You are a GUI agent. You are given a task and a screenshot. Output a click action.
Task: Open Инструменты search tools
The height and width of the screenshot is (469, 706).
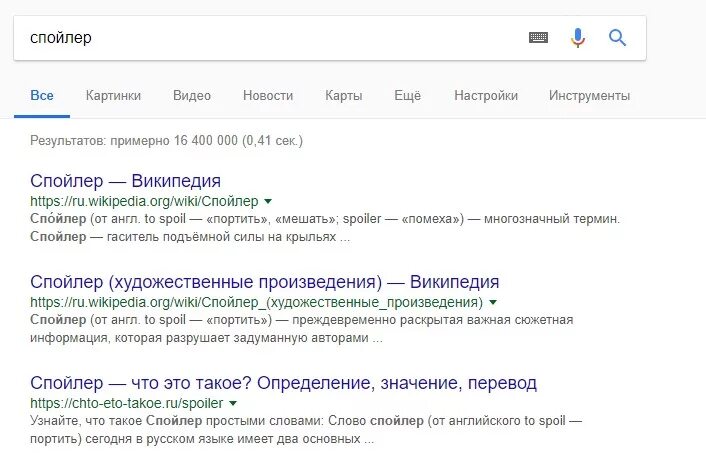pyautogui.click(x=589, y=95)
